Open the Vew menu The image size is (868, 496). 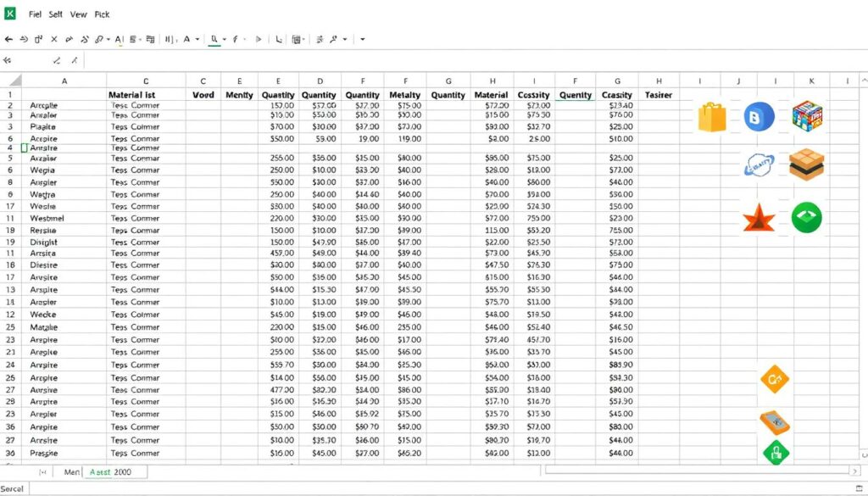[78, 14]
